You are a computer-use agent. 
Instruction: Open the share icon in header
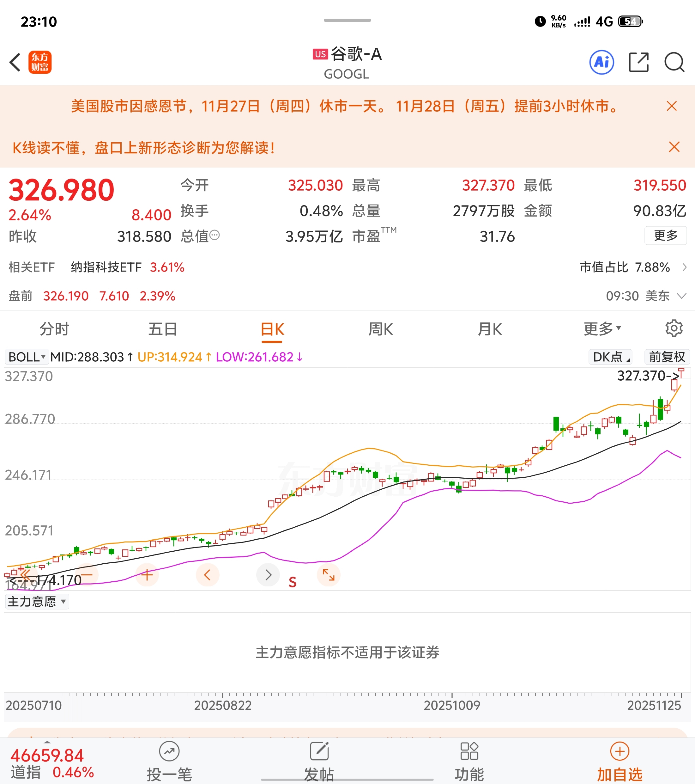pyautogui.click(x=639, y=62)
